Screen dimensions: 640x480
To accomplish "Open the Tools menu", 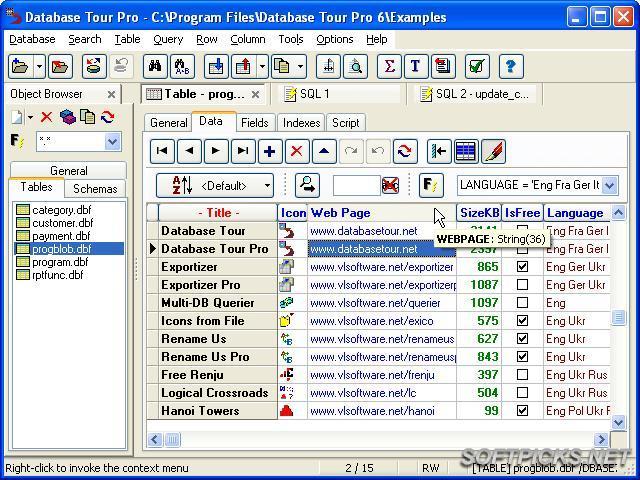I will 291,40.
